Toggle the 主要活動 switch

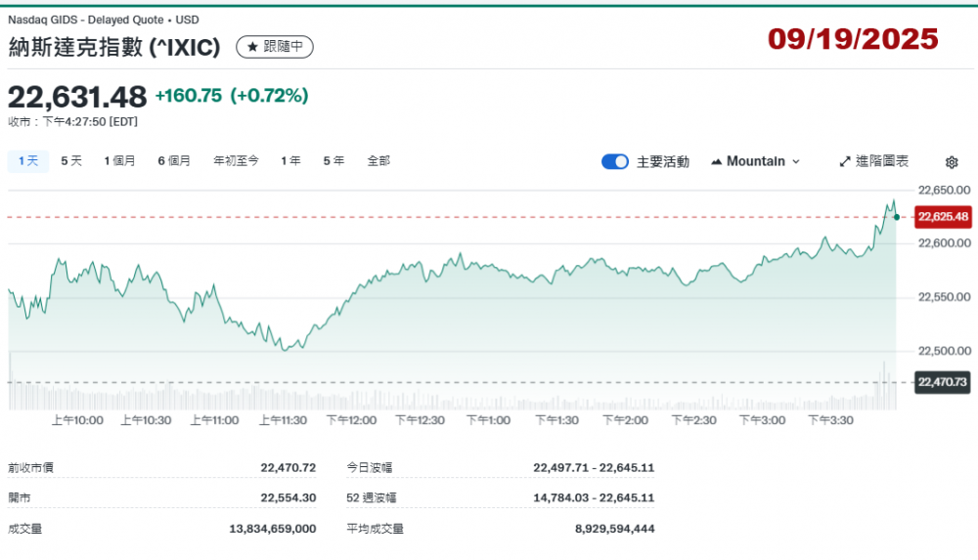(615, 161)
